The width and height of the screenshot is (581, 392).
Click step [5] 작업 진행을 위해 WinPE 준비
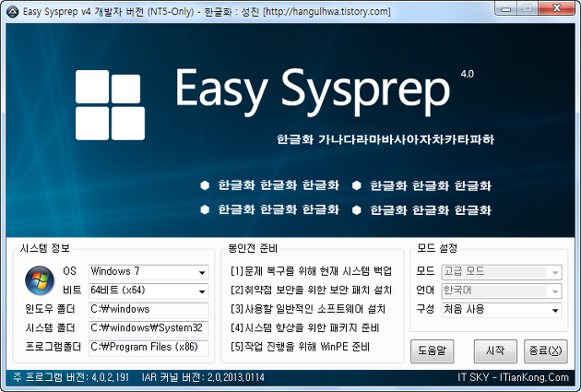point(300,347)
